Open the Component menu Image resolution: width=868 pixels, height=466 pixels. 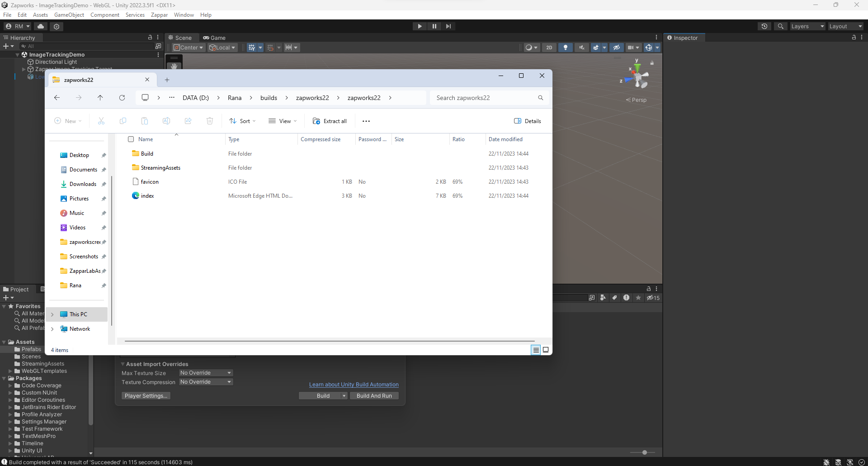(x=105, y=15)
